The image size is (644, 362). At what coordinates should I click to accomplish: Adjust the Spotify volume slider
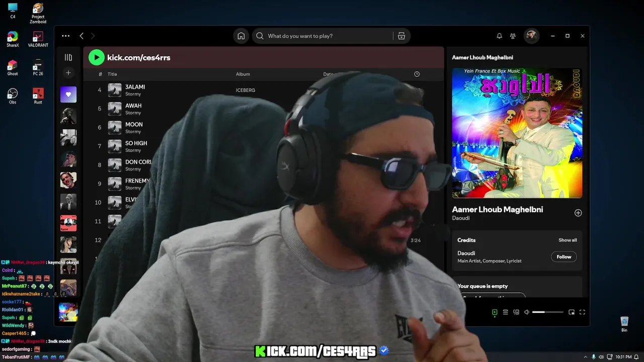pos(548,312)
